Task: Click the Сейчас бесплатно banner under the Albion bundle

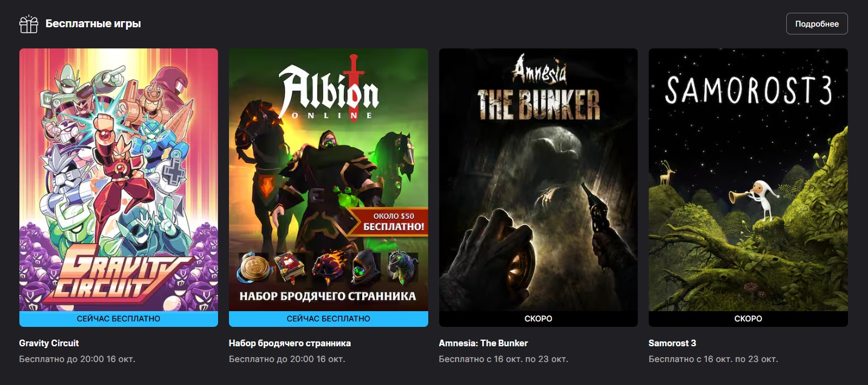Action: click(x=328, y=319)
